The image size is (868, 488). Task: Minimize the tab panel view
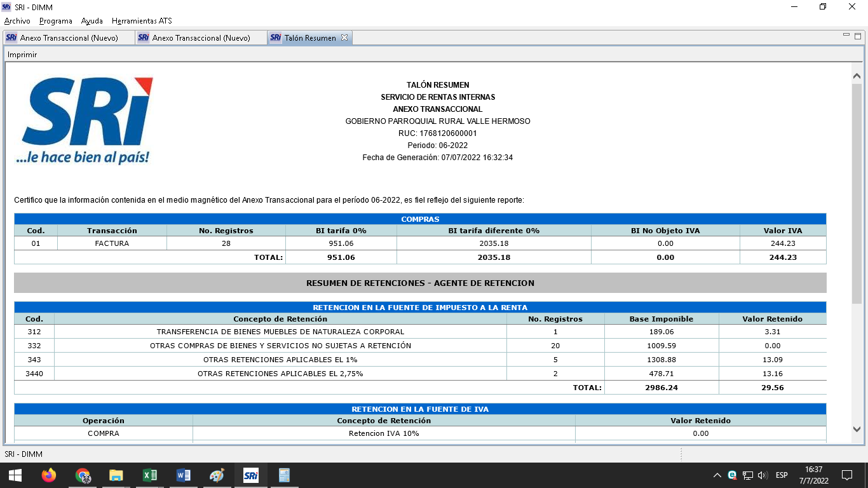pos(846,35)
